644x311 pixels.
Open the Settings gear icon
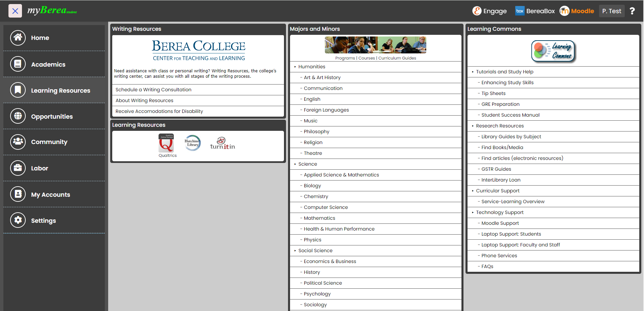click(18, 220)
